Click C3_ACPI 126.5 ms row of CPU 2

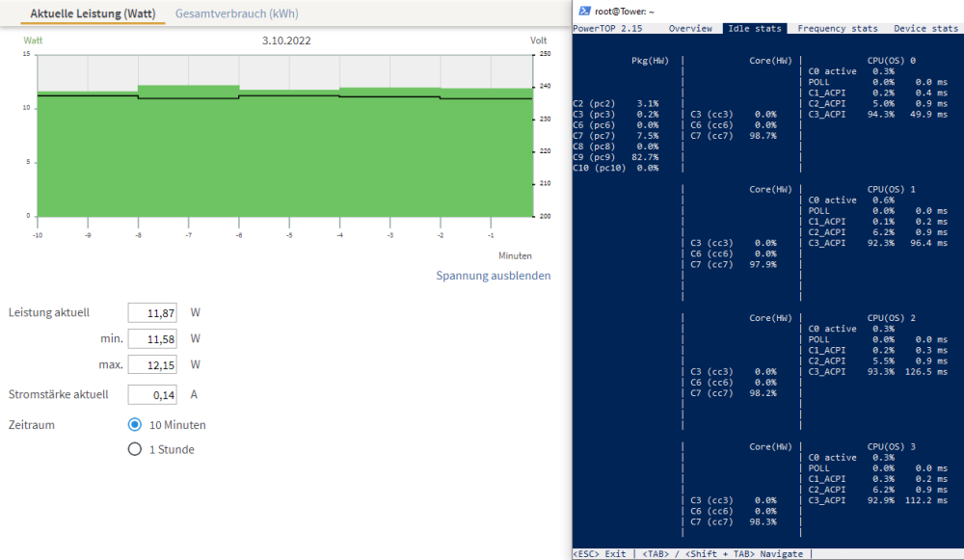point(878,372)
